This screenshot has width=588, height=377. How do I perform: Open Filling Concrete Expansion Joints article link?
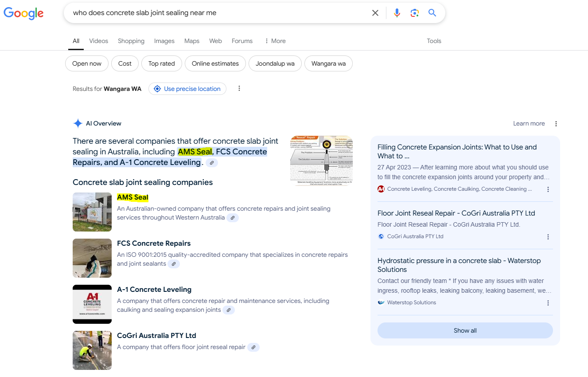pyautogui.click(x=457, y=152)
